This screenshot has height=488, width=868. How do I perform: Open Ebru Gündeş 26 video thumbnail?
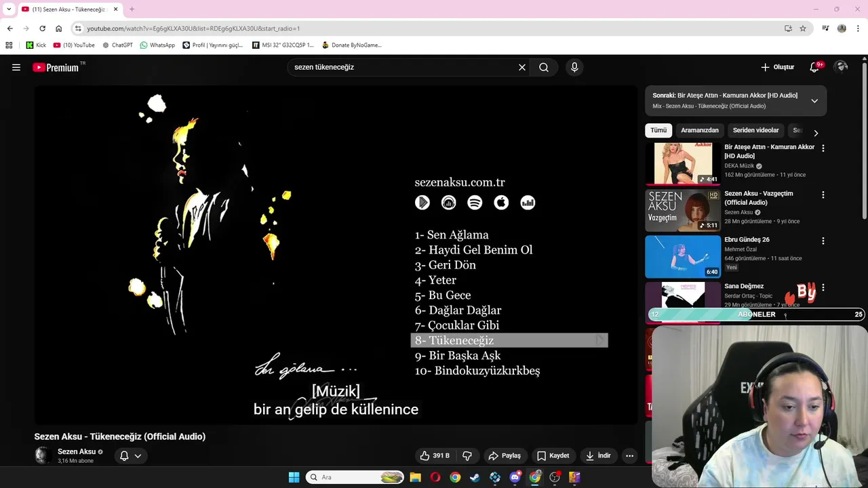tap(683, 256)
